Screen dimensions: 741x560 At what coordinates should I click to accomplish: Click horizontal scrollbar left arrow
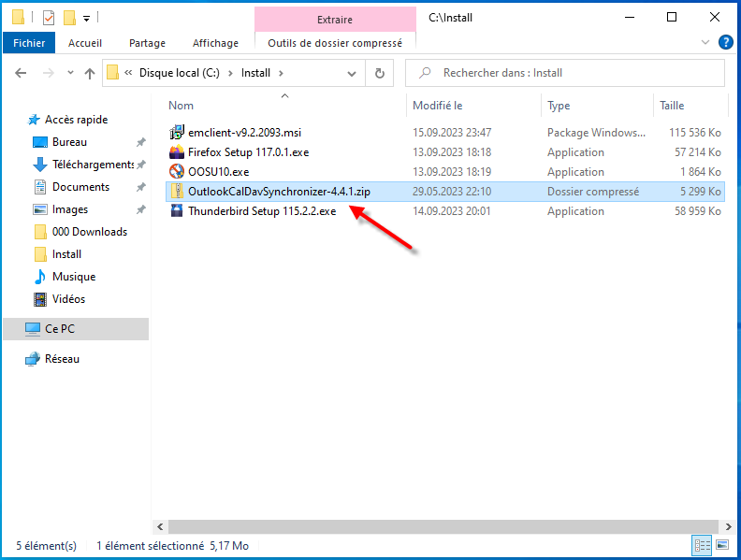point(160,526)
